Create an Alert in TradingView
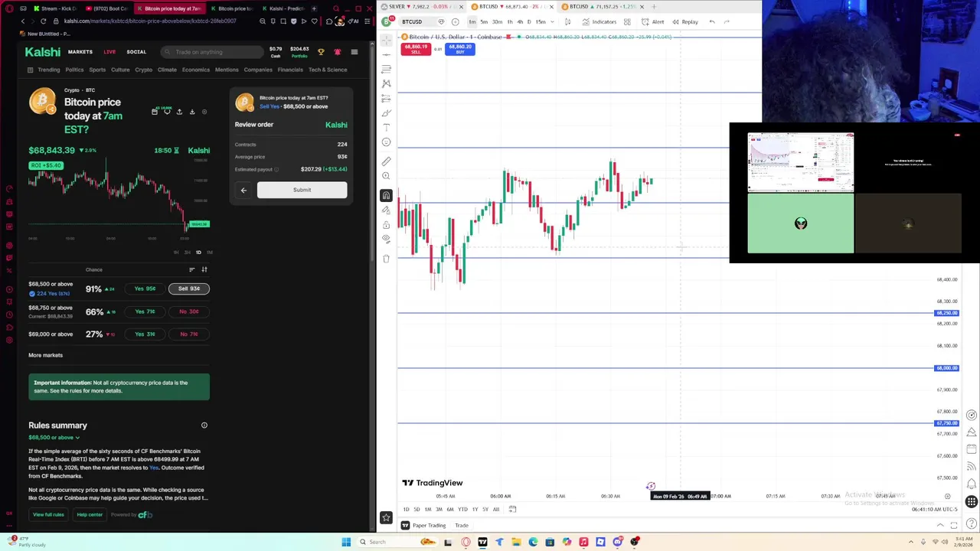The height and width of the screenshot is (551, 980). [x=653, y=21]
